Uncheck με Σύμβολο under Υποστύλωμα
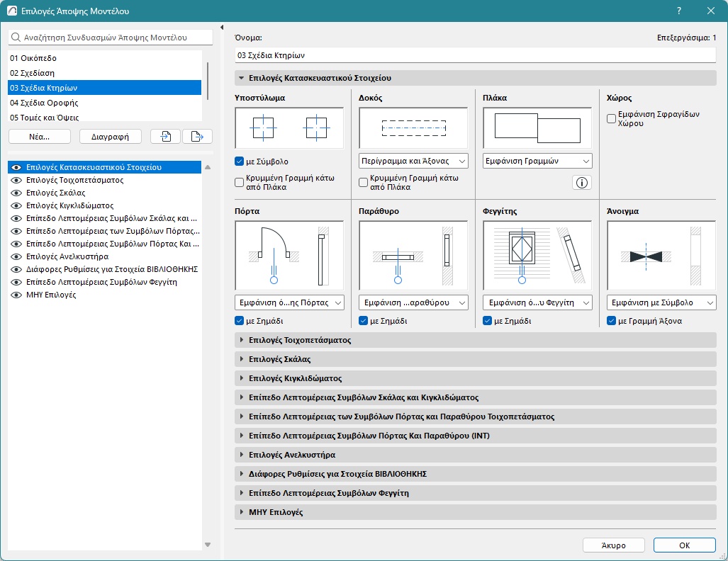This screenshot has width=728, height=561. click(x=239, y=161)
